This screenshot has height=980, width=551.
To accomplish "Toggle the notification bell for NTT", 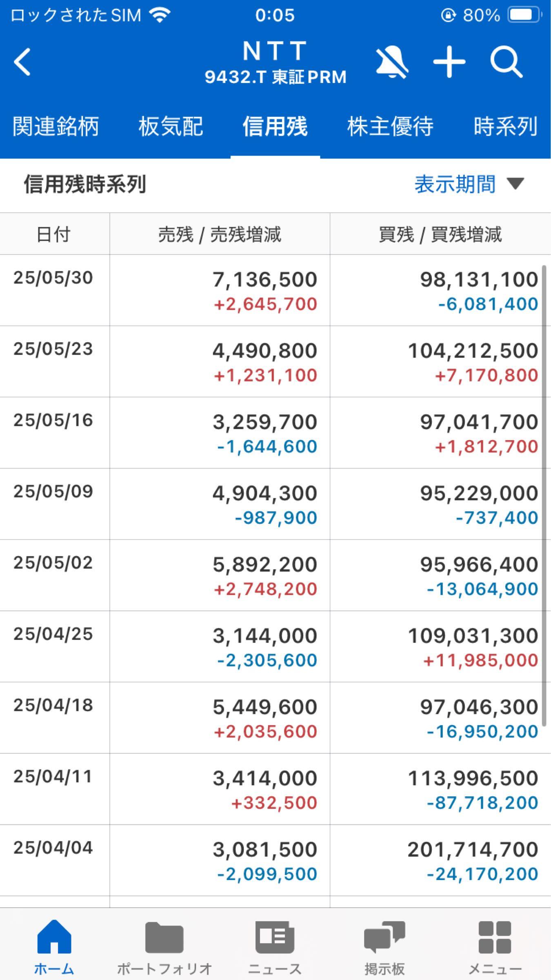I will click(x=392, y=62).
